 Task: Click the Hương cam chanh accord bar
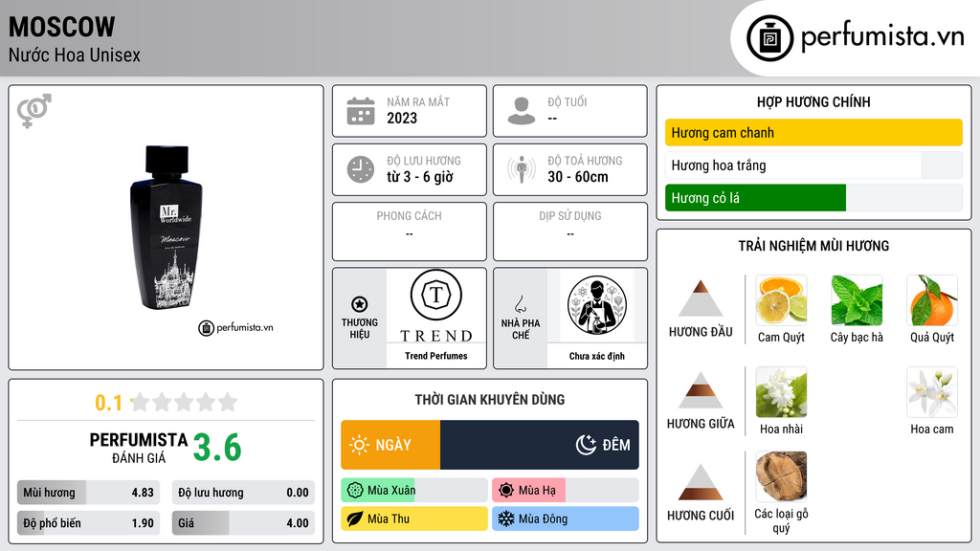pos(813,132)
